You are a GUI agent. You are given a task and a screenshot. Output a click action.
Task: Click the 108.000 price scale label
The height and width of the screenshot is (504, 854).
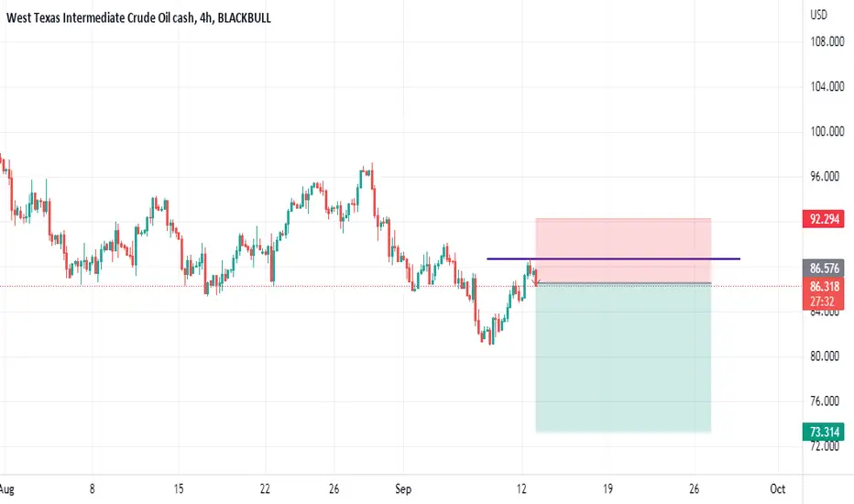pos(827,41)
